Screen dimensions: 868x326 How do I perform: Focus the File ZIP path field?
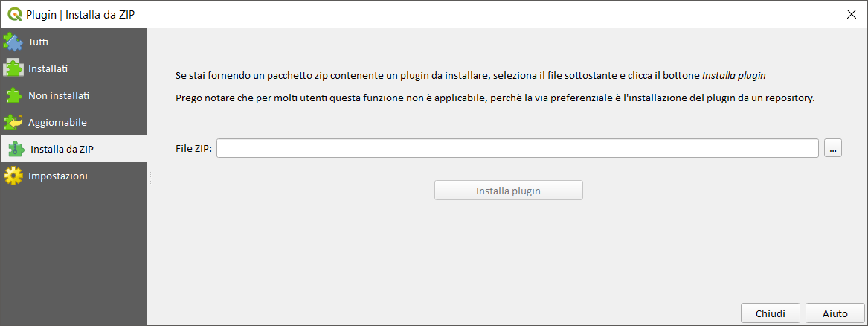pos(518,149)
